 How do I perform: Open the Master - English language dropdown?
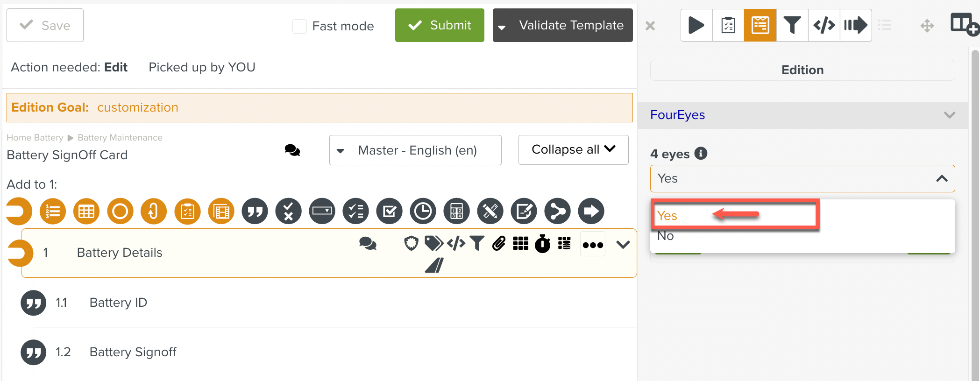(x=415, y=150)
